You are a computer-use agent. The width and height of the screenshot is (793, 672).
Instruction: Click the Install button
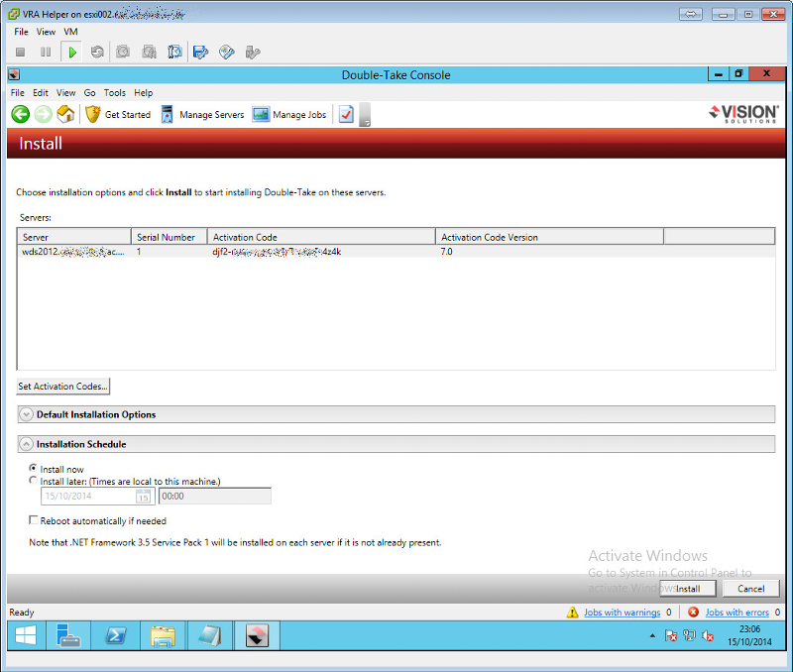[688, 589]
